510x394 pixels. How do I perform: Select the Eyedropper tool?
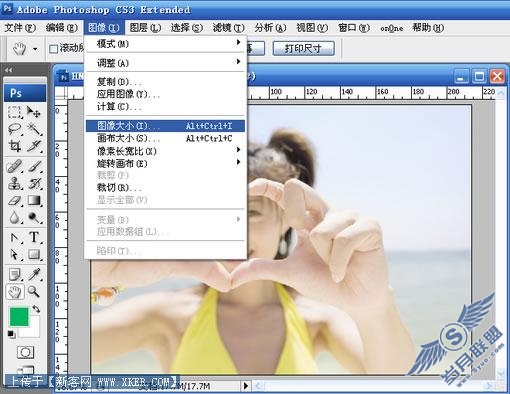pyautogui.click(x=34, y=274)
